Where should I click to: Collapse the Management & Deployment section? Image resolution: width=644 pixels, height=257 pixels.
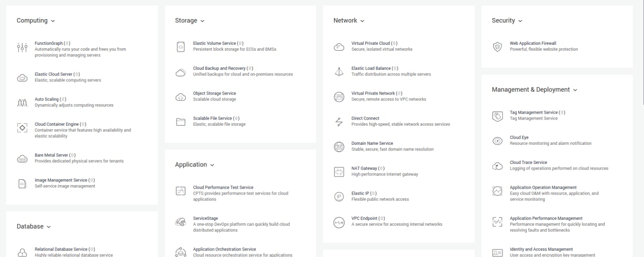click(x=575, y=90)
